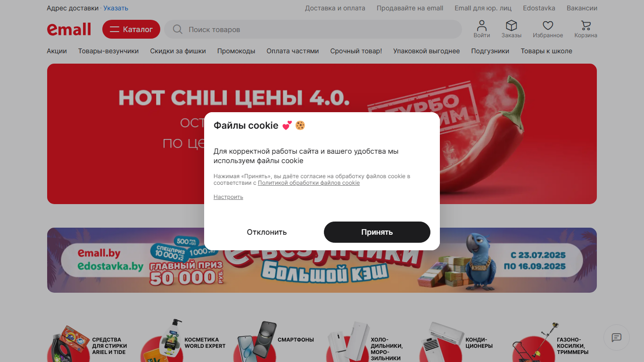Click Указать to set delivery address
Viewport: 644px width, 362px height.
(116, 8)
